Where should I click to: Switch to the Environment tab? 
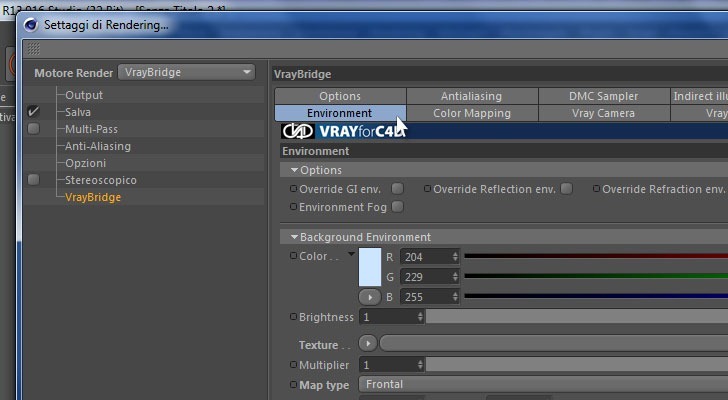(x=340, y=113)
